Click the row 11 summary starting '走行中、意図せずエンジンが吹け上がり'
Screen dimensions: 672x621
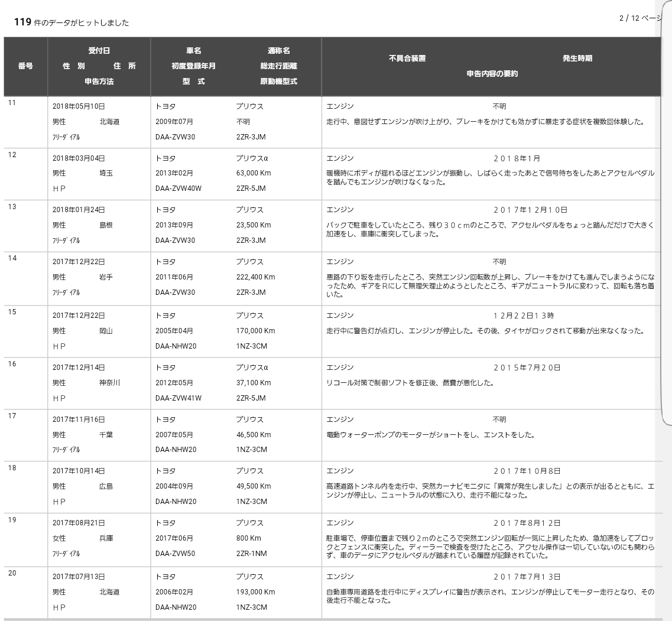point(486,122)
